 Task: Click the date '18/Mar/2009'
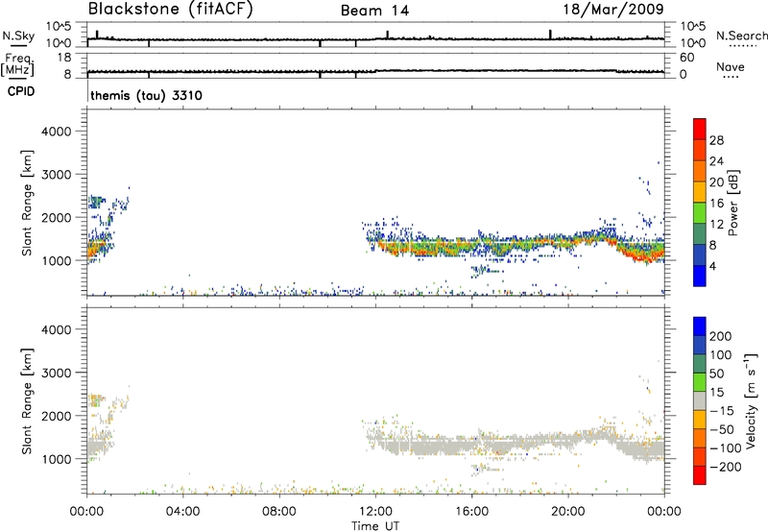tap(613, 9)
